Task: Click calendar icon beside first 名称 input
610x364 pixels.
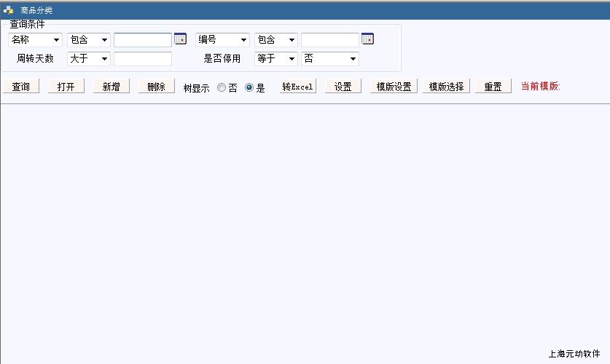Action: (180, 39)
